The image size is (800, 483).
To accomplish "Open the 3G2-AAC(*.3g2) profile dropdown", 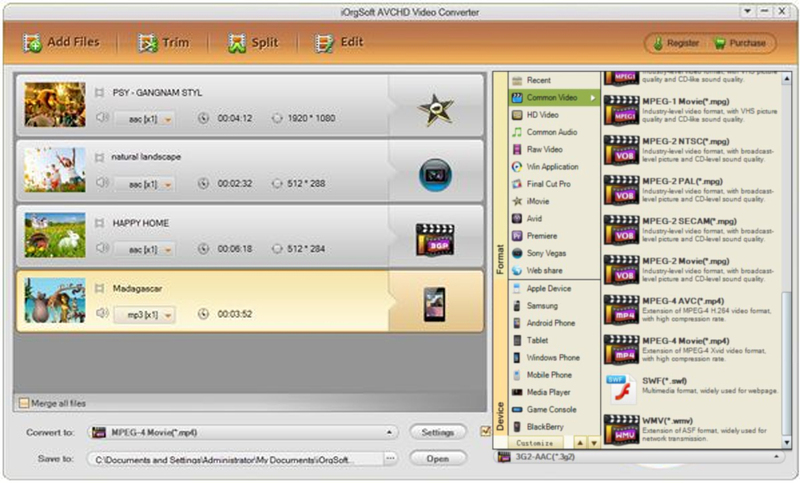I will [640, 457].
